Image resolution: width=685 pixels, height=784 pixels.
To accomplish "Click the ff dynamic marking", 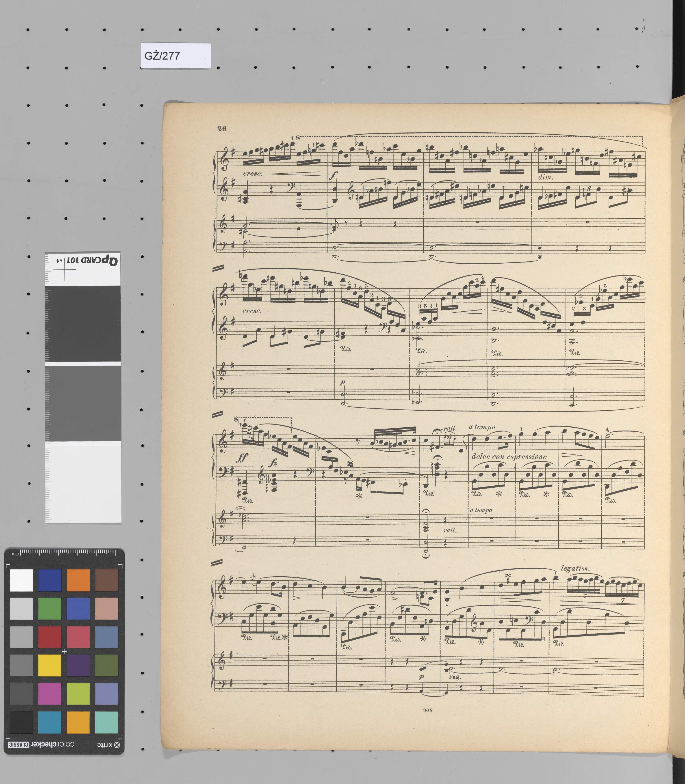I will (242, 459).
